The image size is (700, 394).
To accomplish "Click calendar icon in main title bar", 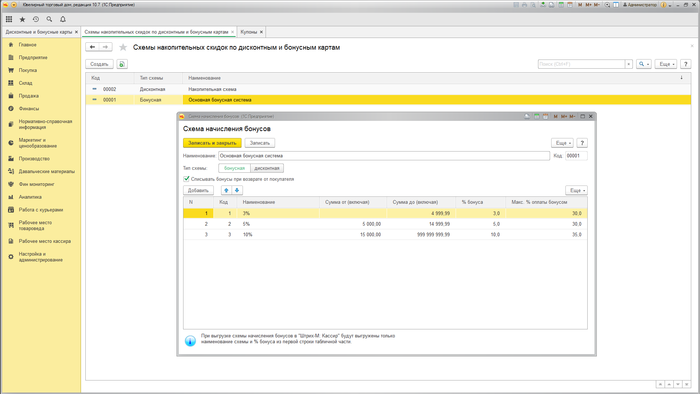I will point(570,5).
